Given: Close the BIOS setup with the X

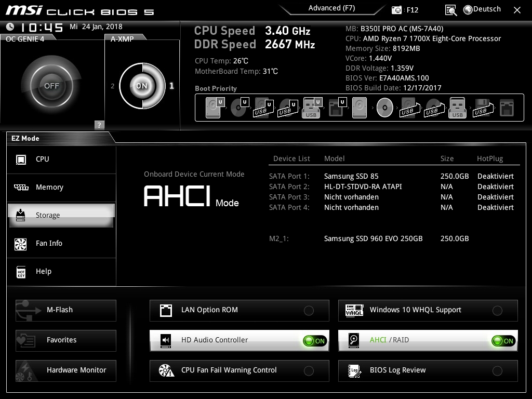Looking at the screenshot, I should coord(517,10).
